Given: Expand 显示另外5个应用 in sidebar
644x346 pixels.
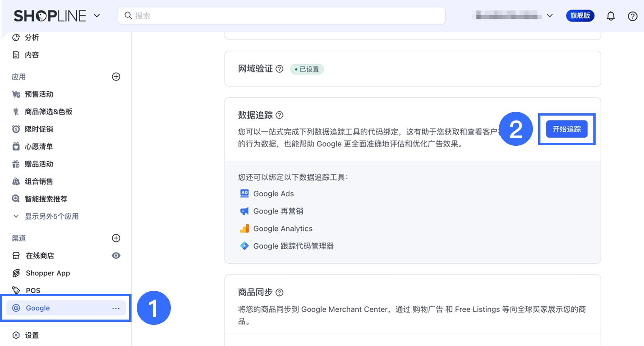Looking at the screenshot, I should point(51,216).
